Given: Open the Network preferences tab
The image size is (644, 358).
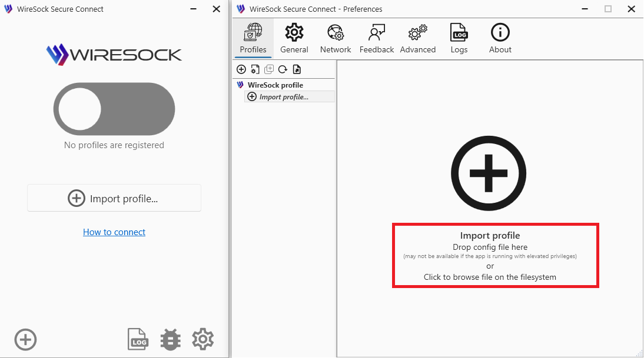Looking at the screenshot, I should 336,39.
